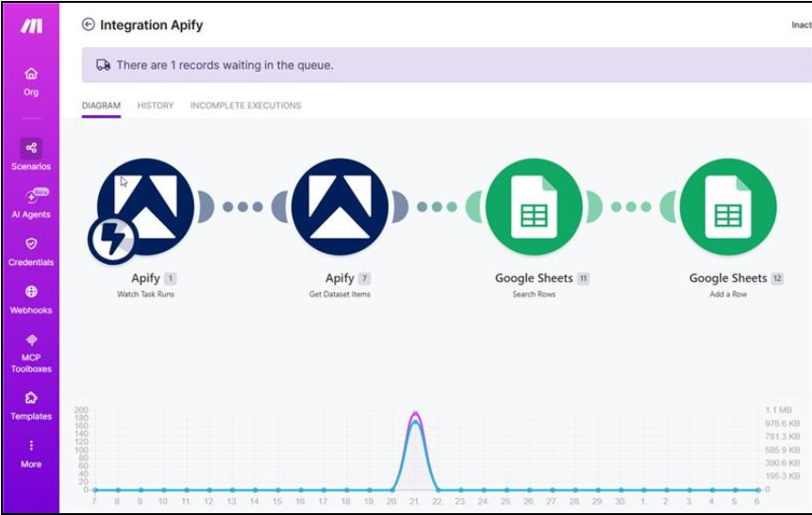Screen dimensions: 812x515
Task: Expand the More sidebar menu
Action: 31,454
